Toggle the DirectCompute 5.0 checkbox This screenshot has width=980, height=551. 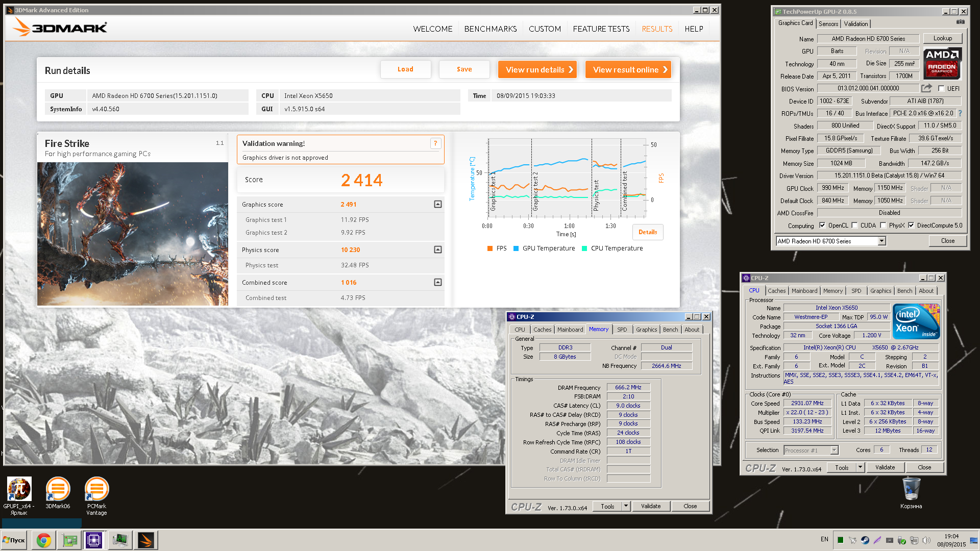[x=911, y=226]
